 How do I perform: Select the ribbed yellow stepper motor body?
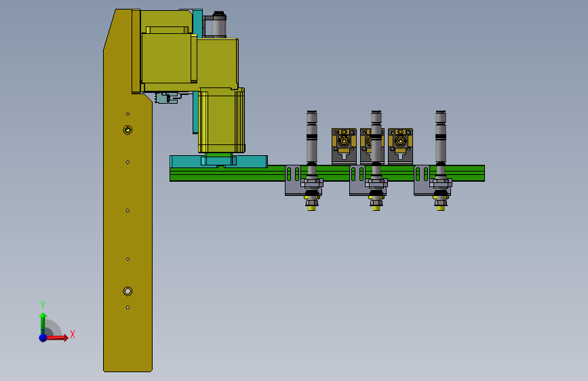click(222, 120)
